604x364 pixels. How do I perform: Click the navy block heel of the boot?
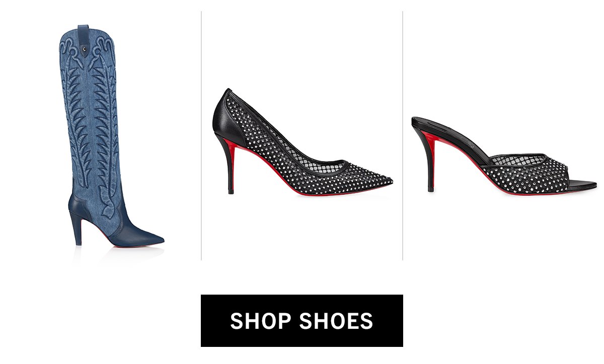[x=78, y=229]
